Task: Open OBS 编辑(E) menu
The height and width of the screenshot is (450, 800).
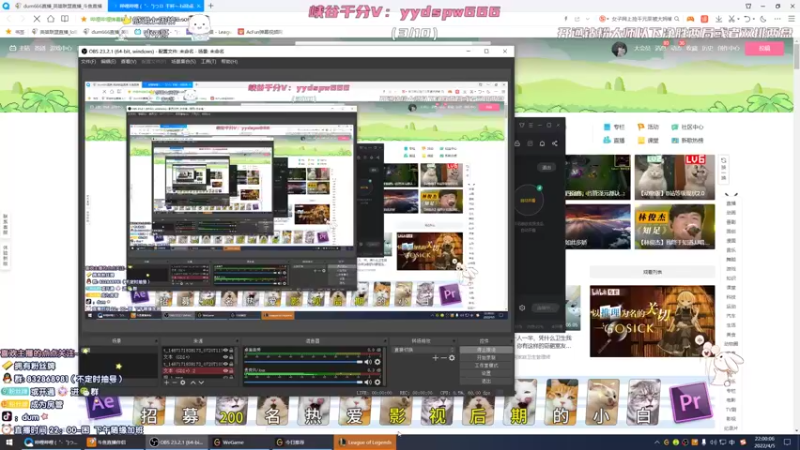Action: pyautogui.click(x=108, y=62)
